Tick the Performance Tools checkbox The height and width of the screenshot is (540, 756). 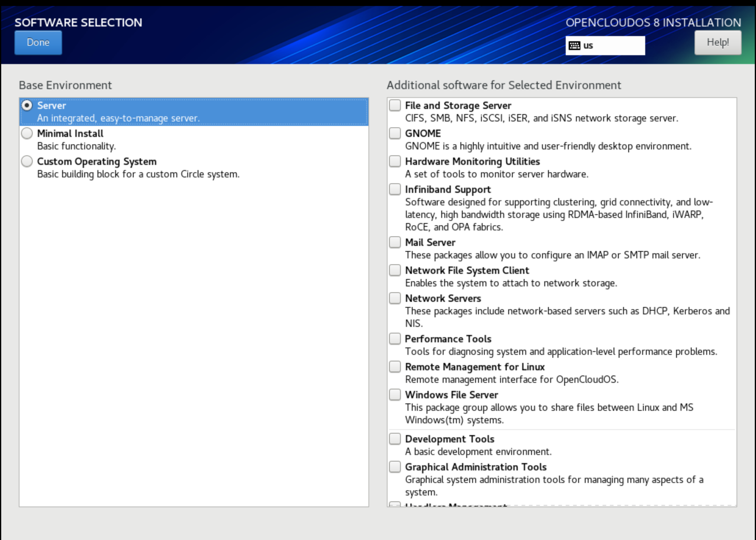tap(395, 339)
